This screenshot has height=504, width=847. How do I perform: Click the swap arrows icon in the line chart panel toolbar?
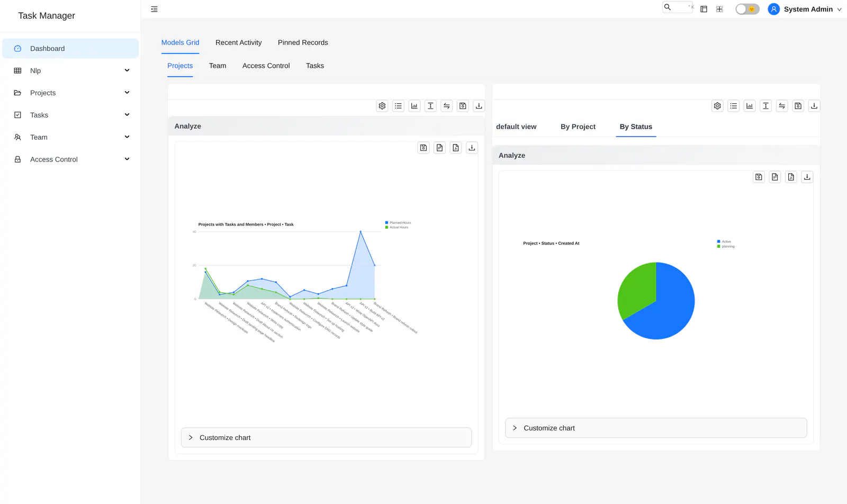[447, 106]
